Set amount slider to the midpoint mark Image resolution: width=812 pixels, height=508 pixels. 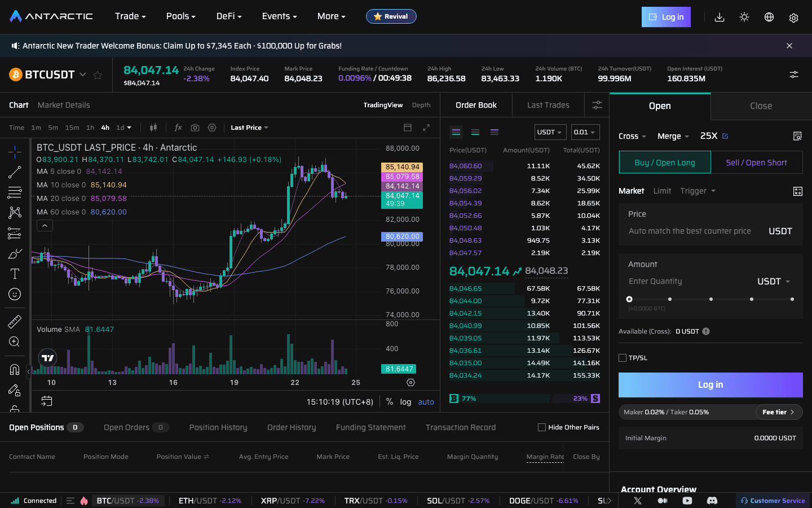(710, 299)
